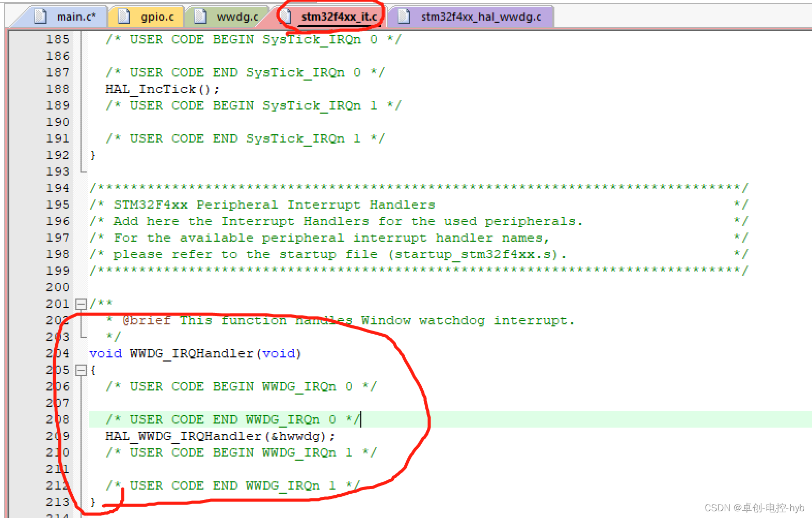Click the closing brace on line 192
Image resolution: width=812 pixels, height=518 pixels.
[93, 155]
